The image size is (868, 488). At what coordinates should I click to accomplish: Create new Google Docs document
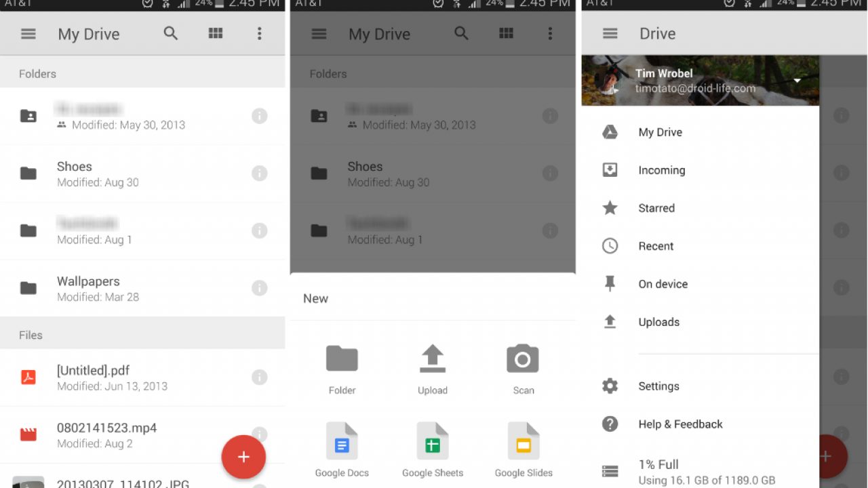[x=342, y=441]
